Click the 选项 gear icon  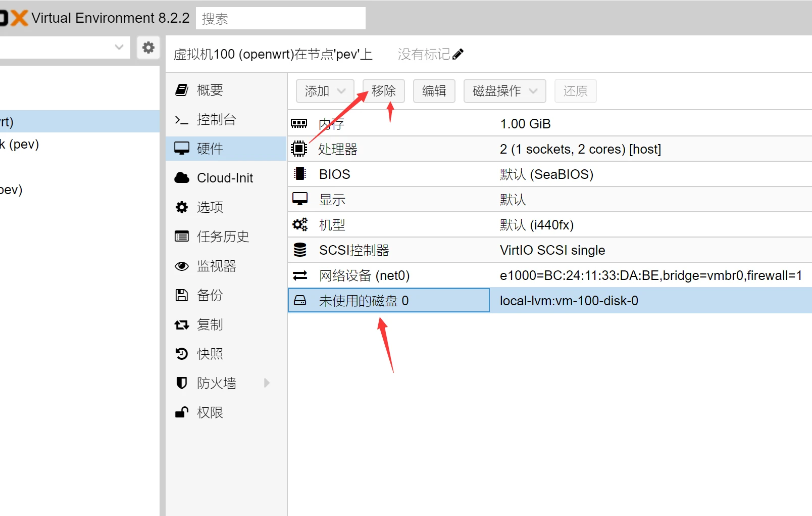coord(182,207)
